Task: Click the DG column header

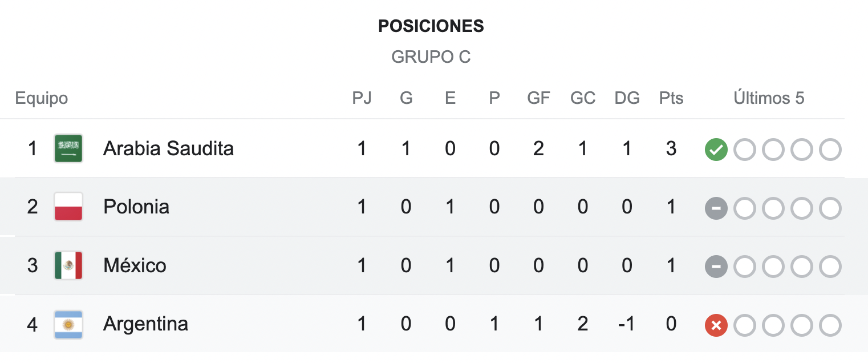Action: pos(627,98)
